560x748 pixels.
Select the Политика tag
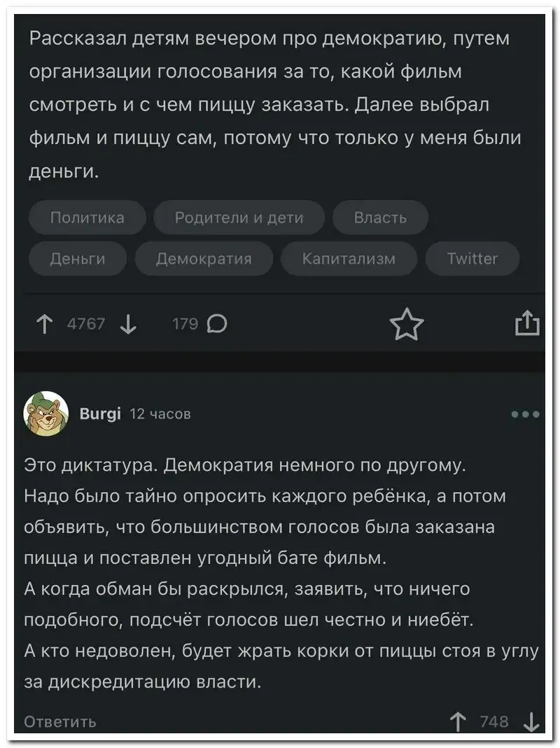point(87,218)
